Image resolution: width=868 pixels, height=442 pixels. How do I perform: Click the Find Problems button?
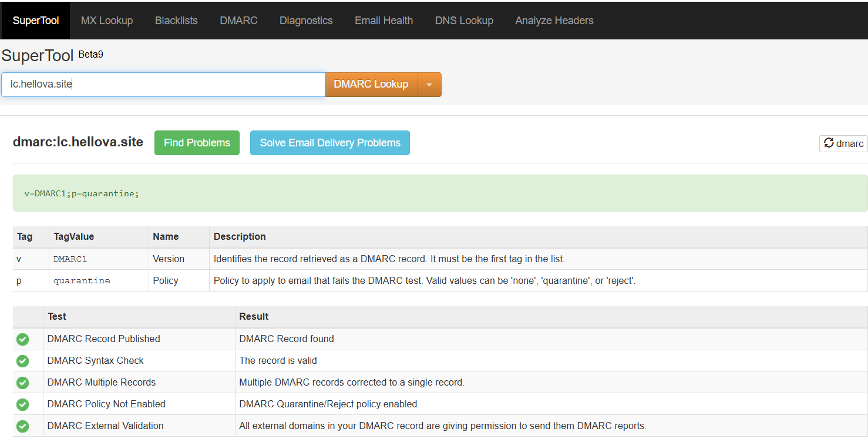[x=197, y=143]
